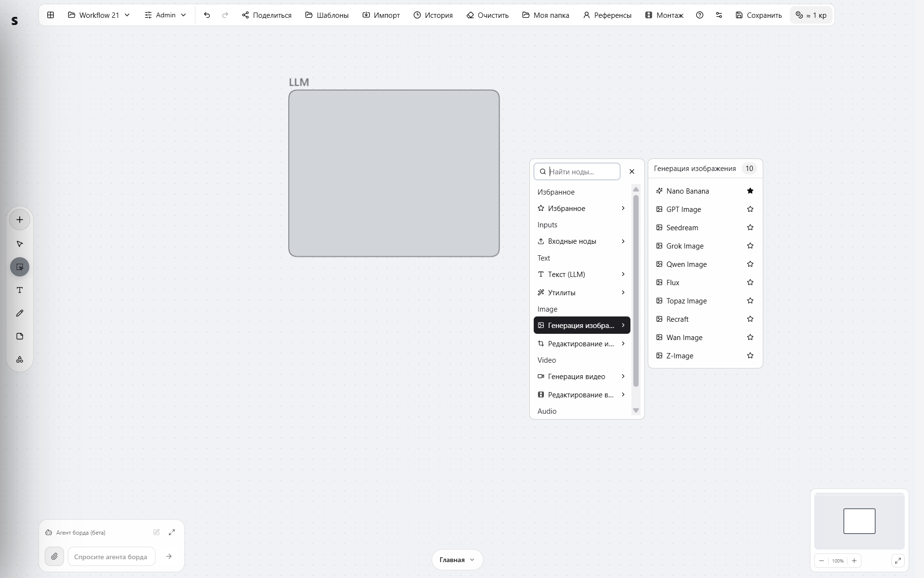The height and width of the screenshot is (578, 924).
Task: Star the Seedream node
Action: point(750,227)
